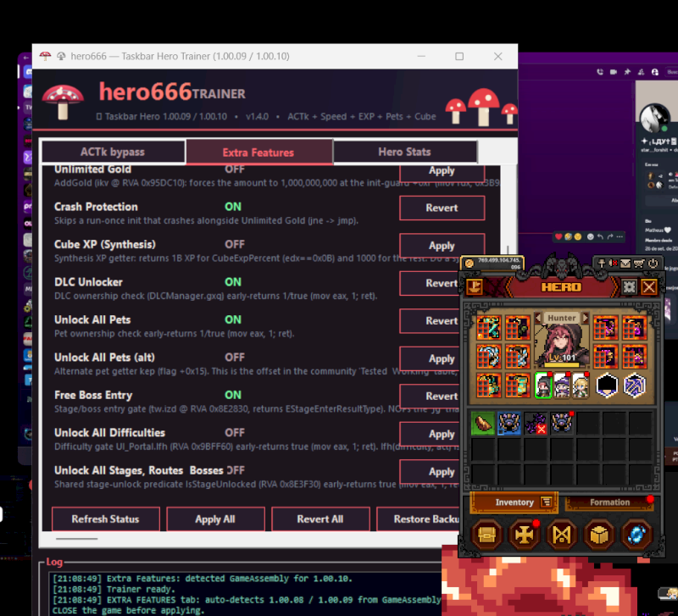678x616 pixels.
Task: Click the Restore Backup button
Action: [x=419, y=519]
